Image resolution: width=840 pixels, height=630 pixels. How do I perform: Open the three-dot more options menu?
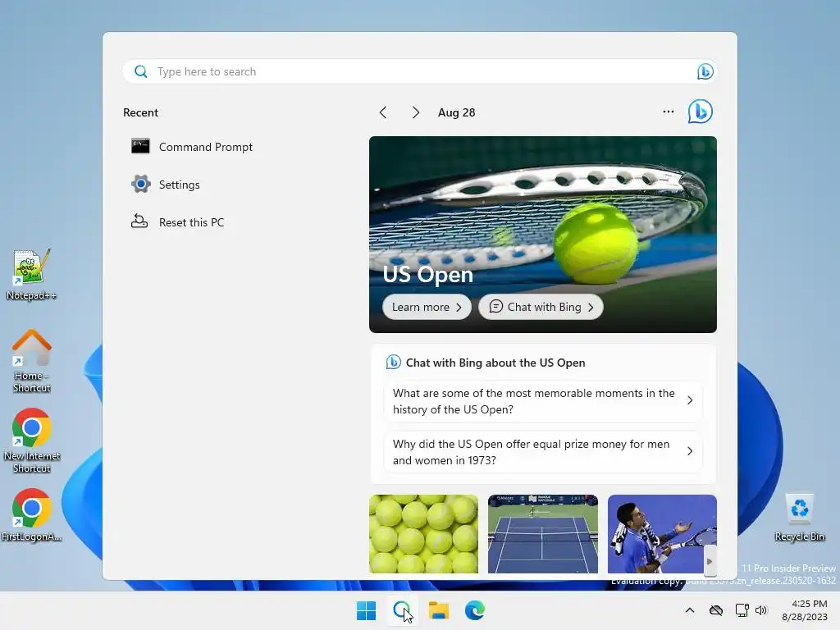tap(668, 112)
